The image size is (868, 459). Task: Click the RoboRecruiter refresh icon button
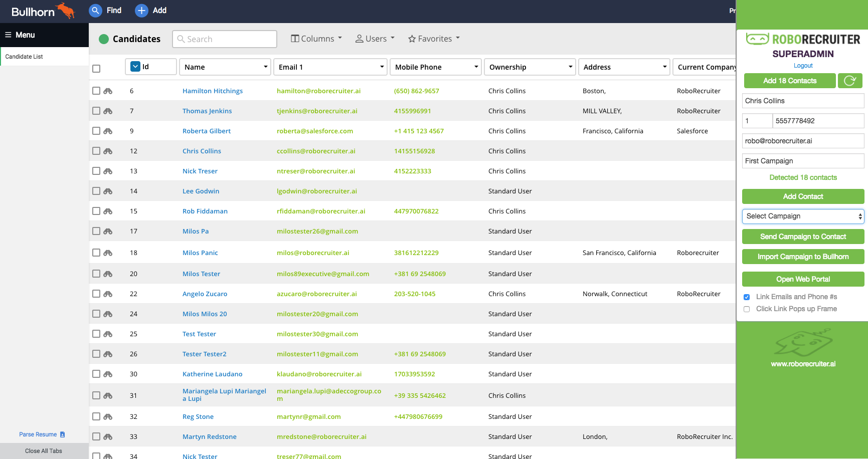click(x=850, y=81)
